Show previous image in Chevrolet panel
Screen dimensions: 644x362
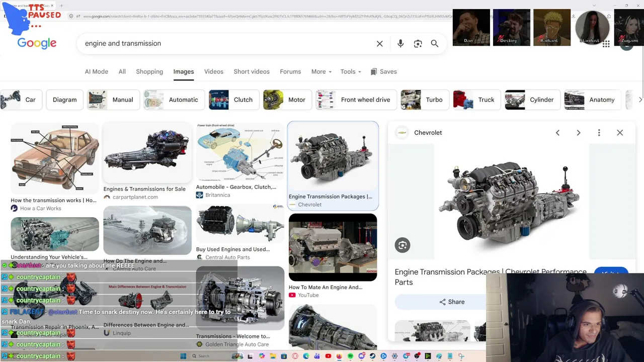(557, 133)
